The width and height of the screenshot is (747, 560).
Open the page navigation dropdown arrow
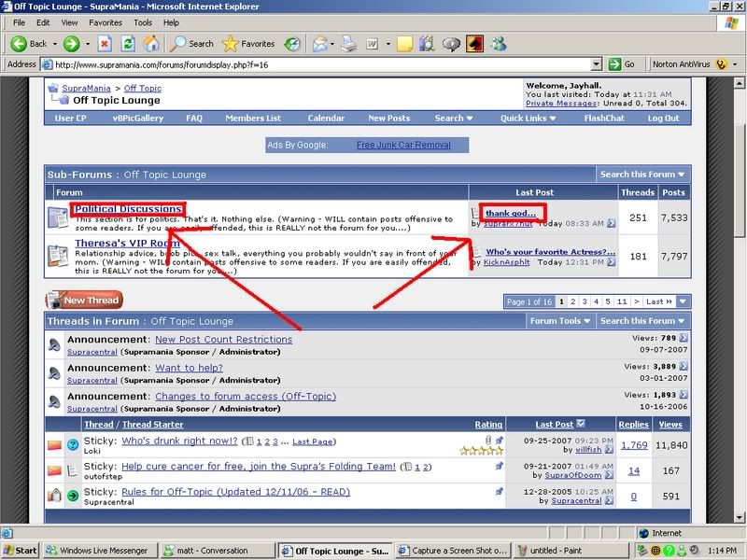tap(684, 301)
